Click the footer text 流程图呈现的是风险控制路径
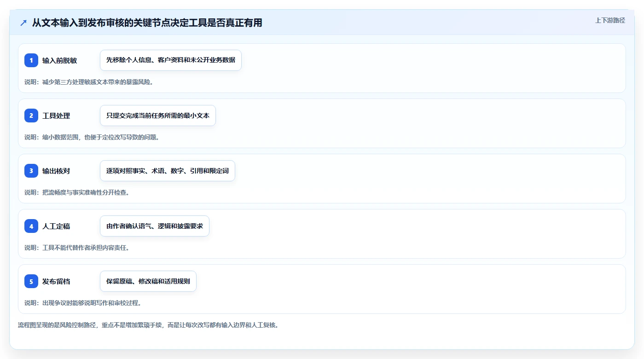The image size is (644, 359). pos(148,325)
